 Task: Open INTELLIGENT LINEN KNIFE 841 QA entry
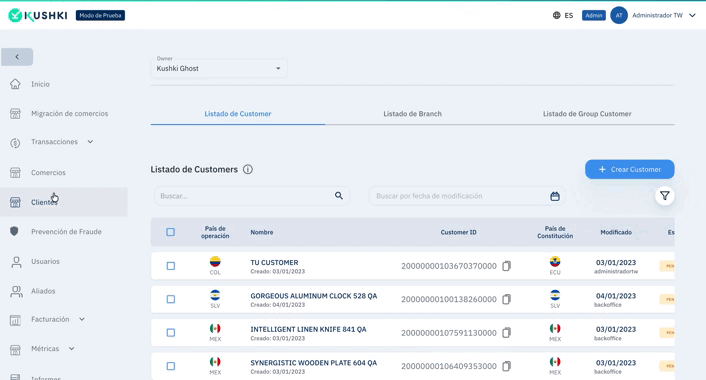coord(308,329)
